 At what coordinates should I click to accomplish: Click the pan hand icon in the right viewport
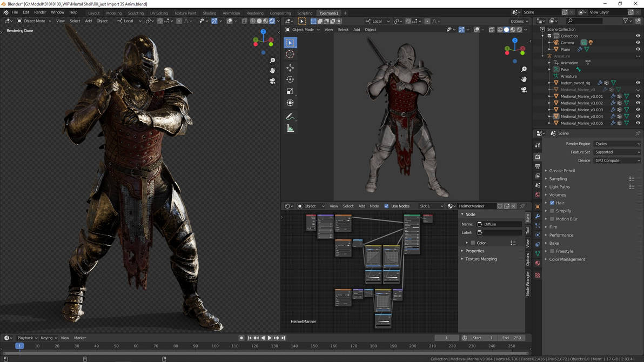524,79
